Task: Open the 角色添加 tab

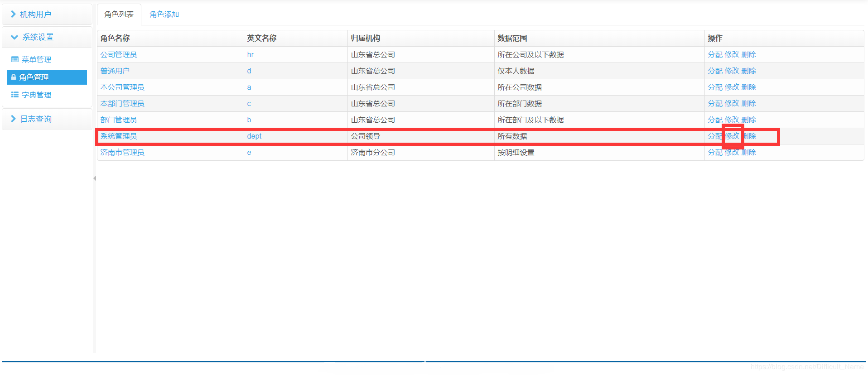Action: point(164,14)
